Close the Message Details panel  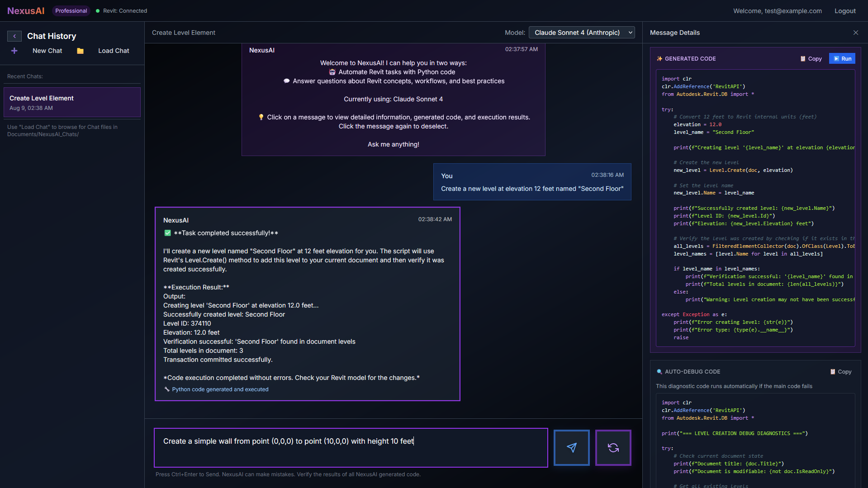855,33
